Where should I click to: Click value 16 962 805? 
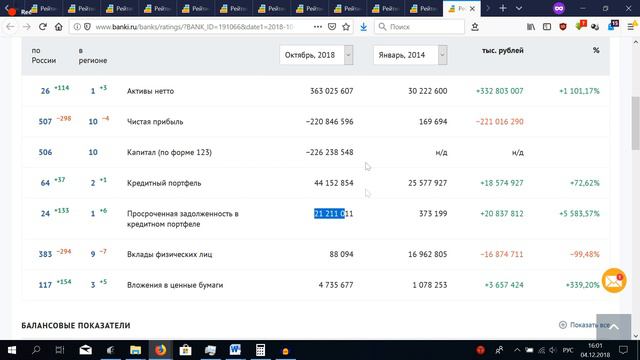pos(427,254)
